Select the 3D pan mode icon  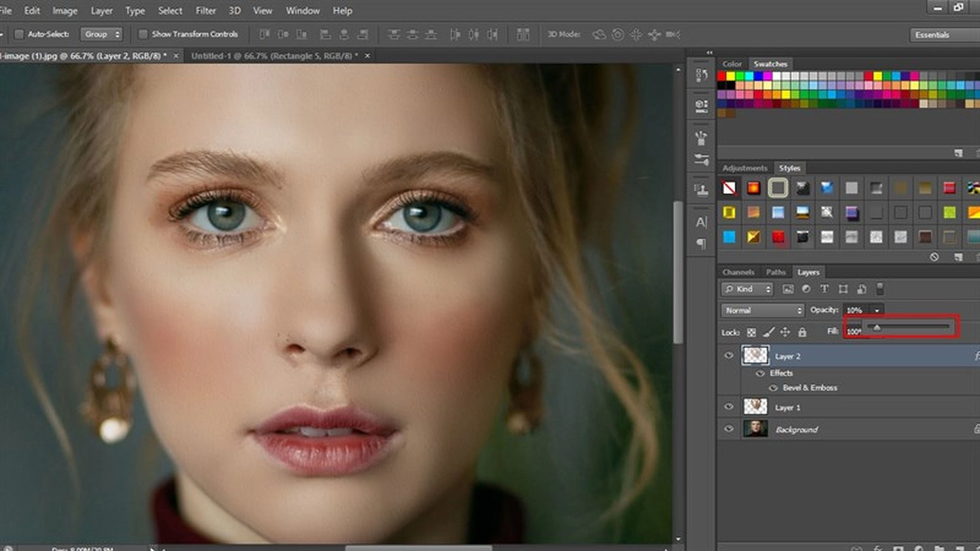point(636,34)
